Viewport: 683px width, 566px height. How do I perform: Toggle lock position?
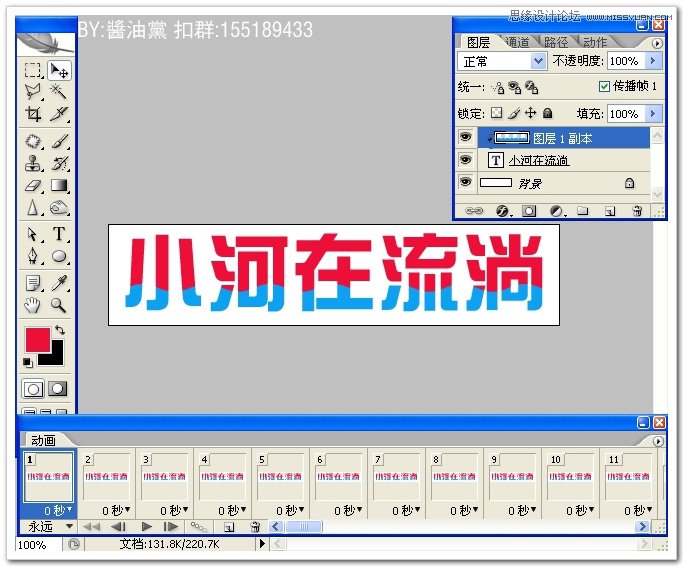(x=531, y=113)
